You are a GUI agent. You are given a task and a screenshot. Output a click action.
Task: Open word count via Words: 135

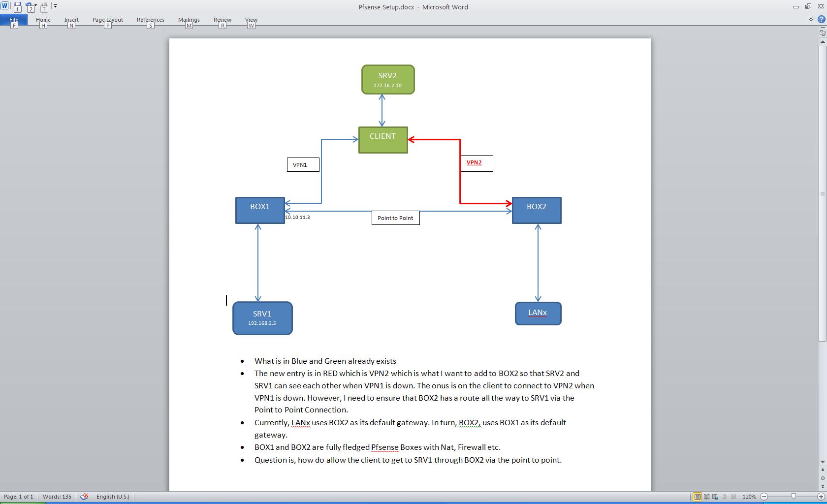point(57,497)
